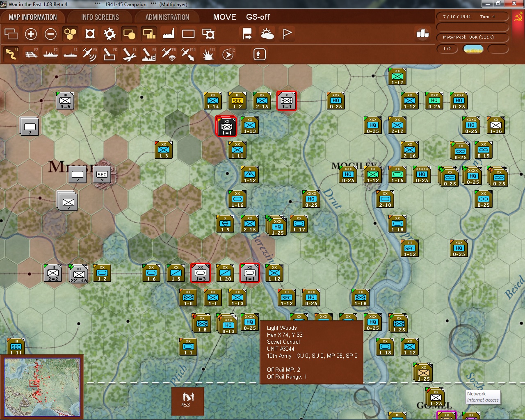Click the gear cog toolbar icon

click(x=110, y=34)
